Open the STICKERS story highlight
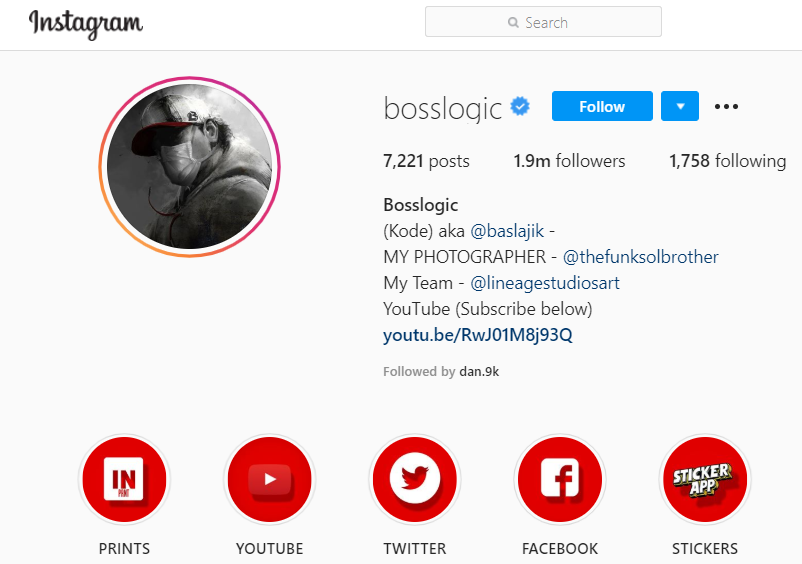 [705, 479]
